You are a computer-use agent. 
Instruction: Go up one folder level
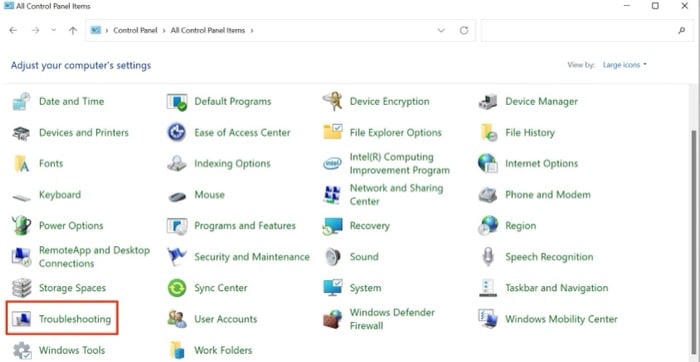click(x=73, y=30)
